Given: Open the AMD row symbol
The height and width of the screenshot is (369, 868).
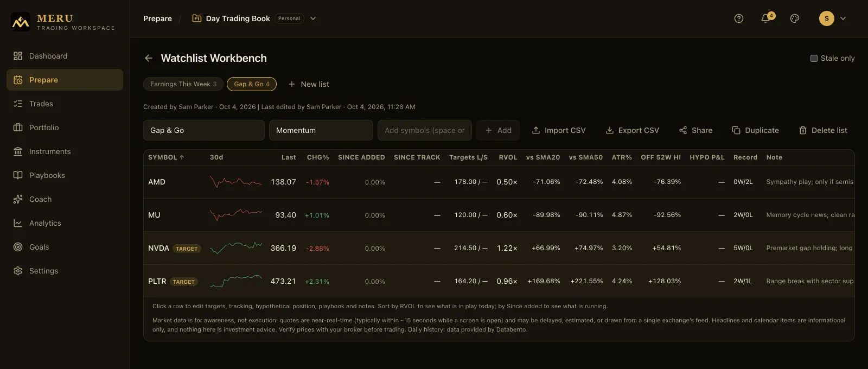Looking at the screenshot, I should tap(157, 182).
